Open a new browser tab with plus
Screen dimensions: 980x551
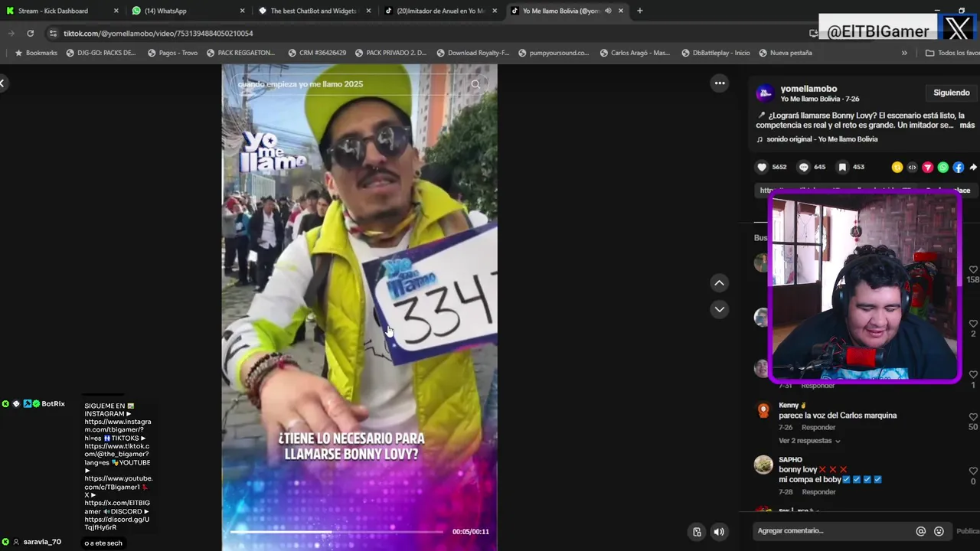tap(640, 11)
